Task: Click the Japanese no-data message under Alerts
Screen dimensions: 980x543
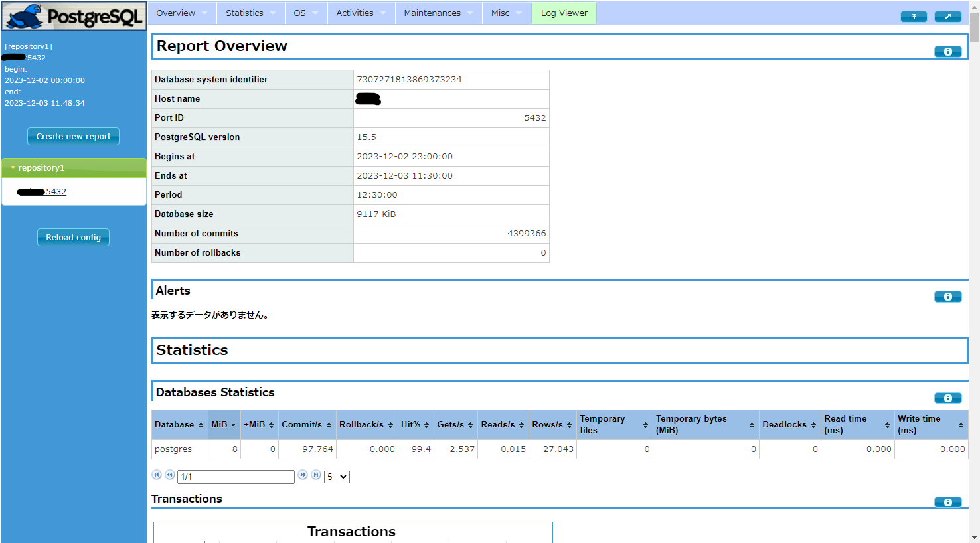Action: pos(211,315)
